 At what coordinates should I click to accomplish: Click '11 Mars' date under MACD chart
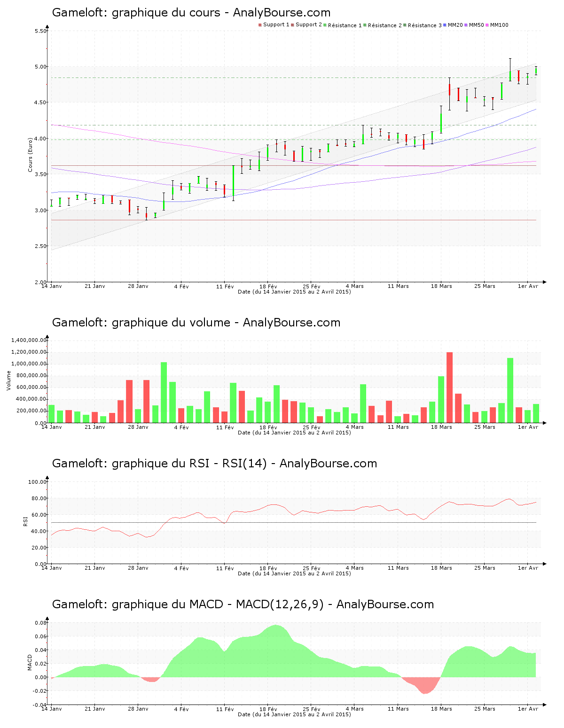[x=398, y=709]
